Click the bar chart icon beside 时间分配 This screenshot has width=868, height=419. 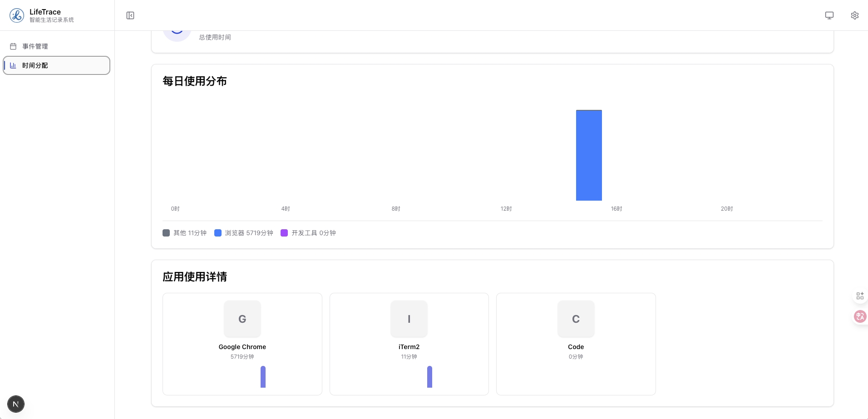coord(13,65)
